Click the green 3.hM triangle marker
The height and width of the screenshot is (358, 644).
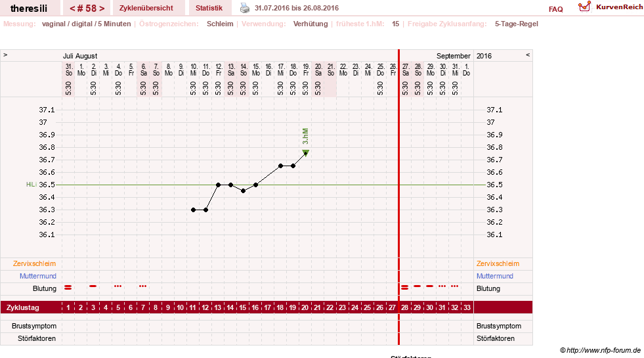click(305, 153)
